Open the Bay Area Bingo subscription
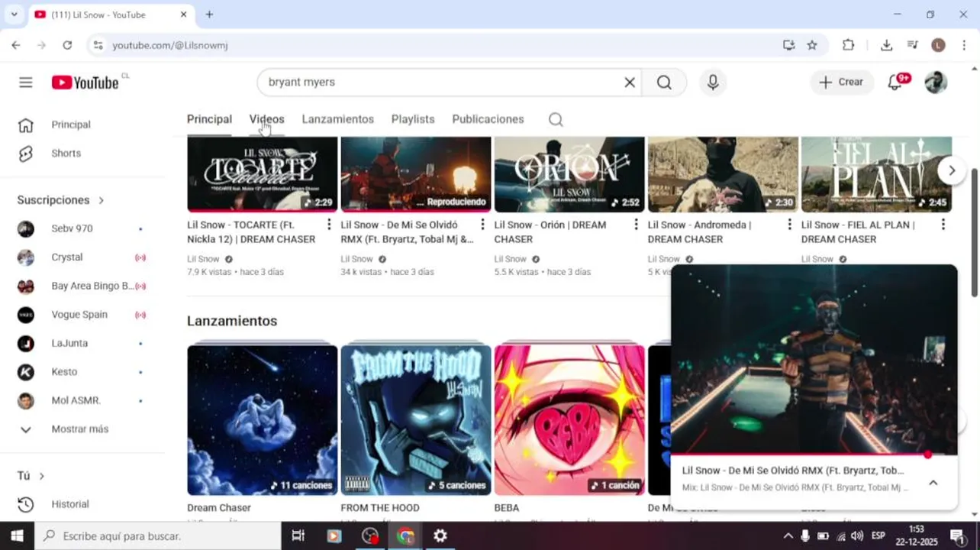The height and width of the screenshot is (550, 980). click(x=82, y=286)
